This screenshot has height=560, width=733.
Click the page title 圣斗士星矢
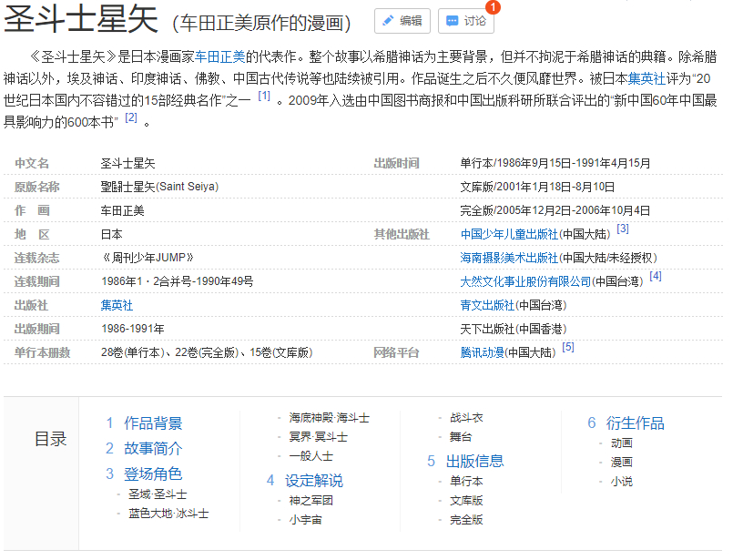tap(81, 20)
